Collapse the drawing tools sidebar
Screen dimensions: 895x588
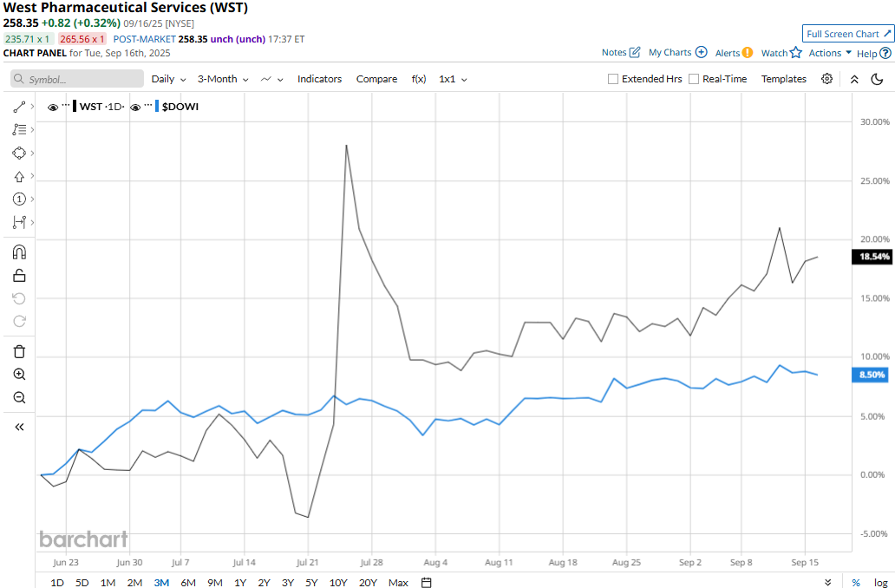pos(19,427)
